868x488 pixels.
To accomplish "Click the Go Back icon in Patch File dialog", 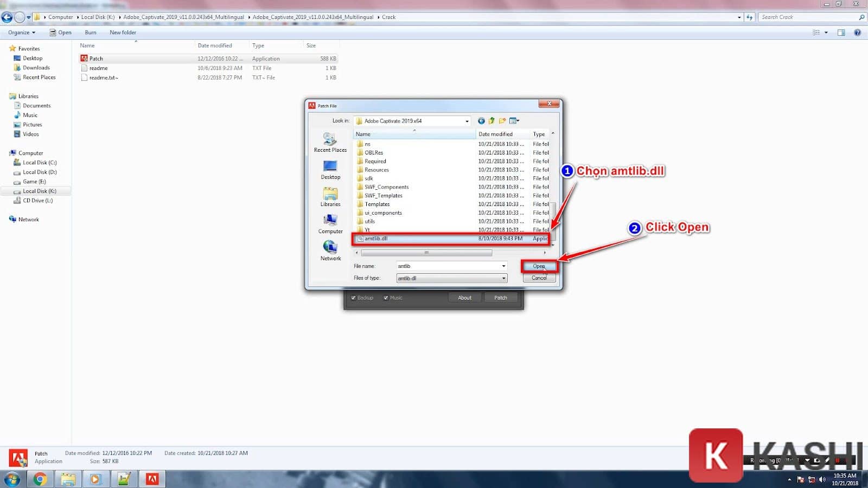I will (x=481, y=121).
